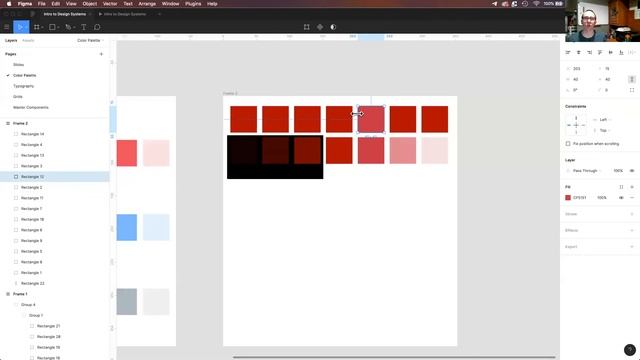Click the layer opacity 100% field
This screenshot has height=360, width=640.
pyautogui.click(x=618, y=171)
